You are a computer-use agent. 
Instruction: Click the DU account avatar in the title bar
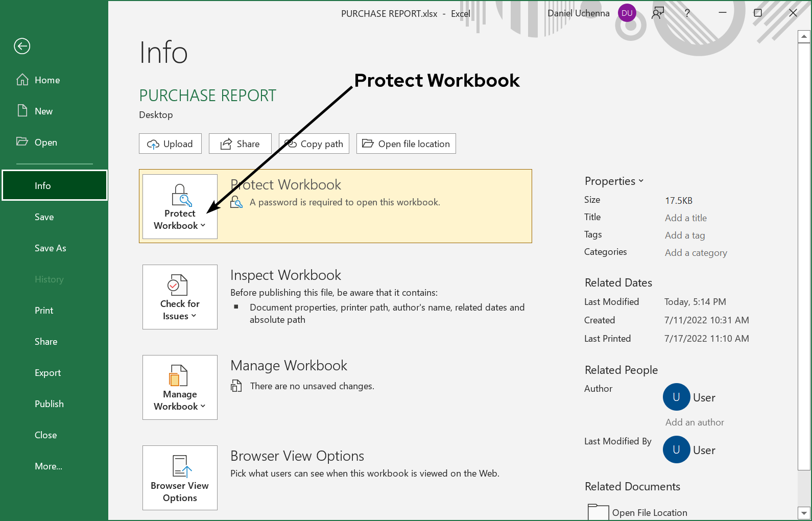[627, 13]
